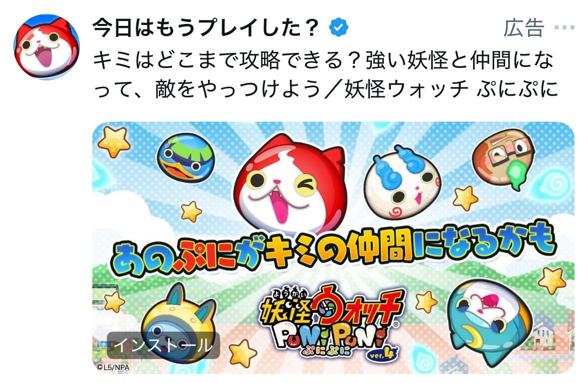588x383 pixels.
Task: Click the ad description text
Action: pos(325,75)
